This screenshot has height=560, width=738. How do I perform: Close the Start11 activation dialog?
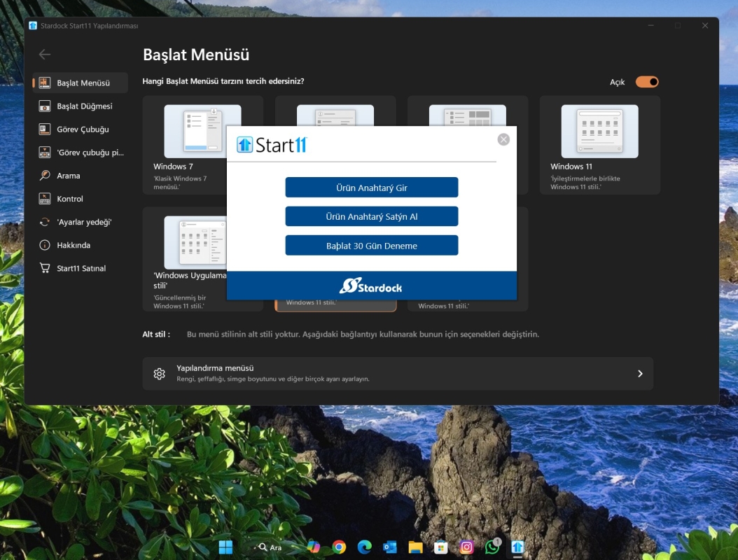[503, 139]
